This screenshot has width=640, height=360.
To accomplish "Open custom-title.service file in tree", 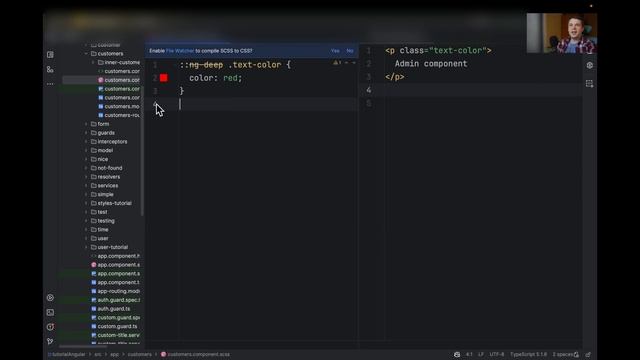I will (118, 335).
